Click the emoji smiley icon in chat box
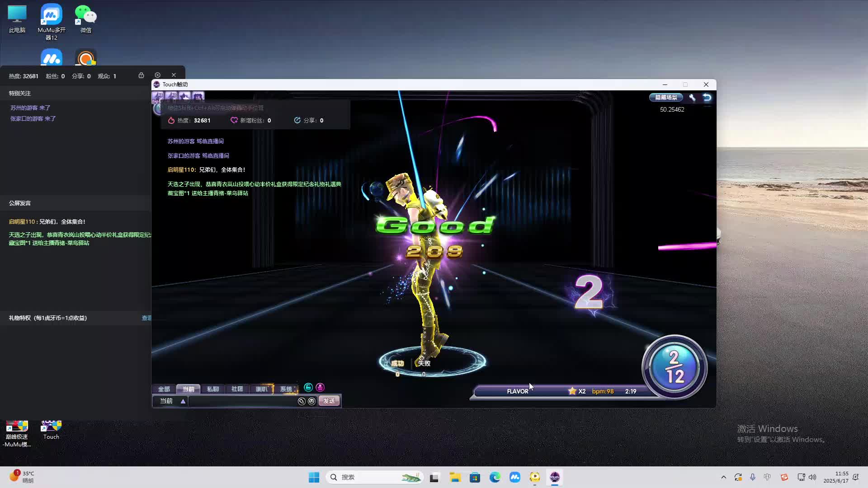The width and height of the screenshot is (868, 488). pyautogui.click(x=311, y=401)
